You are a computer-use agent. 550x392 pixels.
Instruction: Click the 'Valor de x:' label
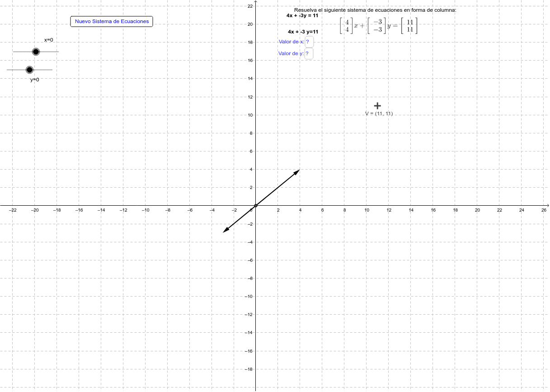pos(291,42)
